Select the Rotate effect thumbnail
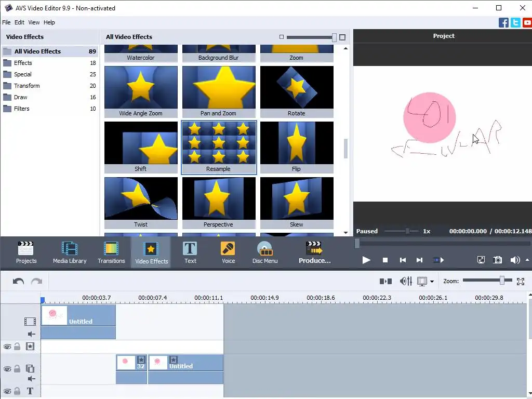532x399 pixels. pos(297,91)
